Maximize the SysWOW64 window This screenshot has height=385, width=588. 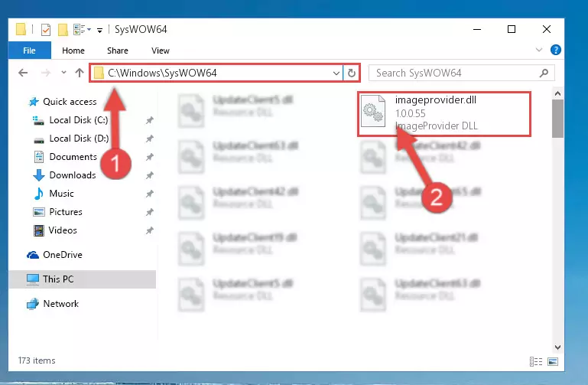[x=512, y=29]
